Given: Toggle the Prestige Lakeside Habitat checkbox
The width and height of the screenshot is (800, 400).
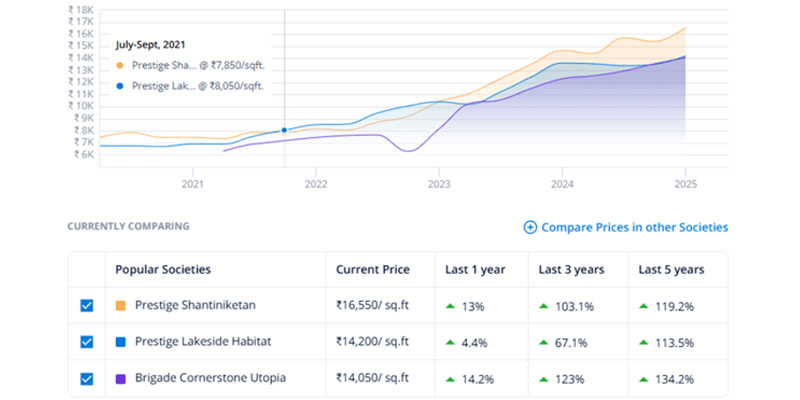Looking at the screenshot, I should click(87, 342).
